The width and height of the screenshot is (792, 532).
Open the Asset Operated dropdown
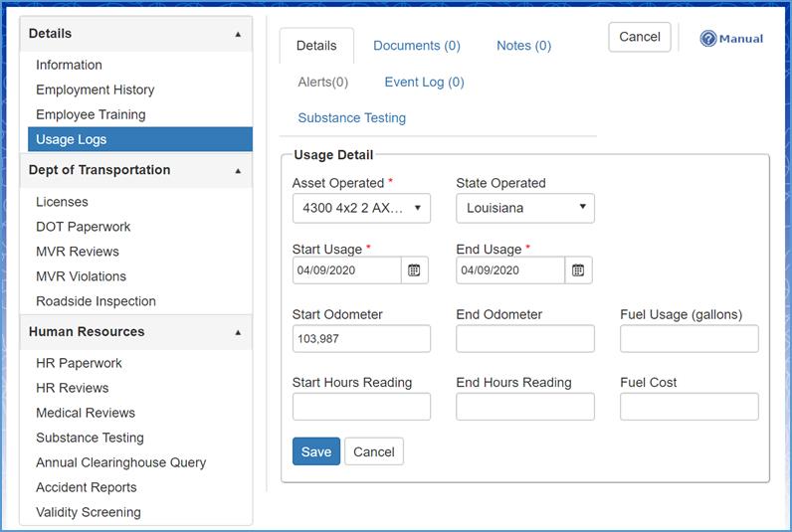point(361,209)
